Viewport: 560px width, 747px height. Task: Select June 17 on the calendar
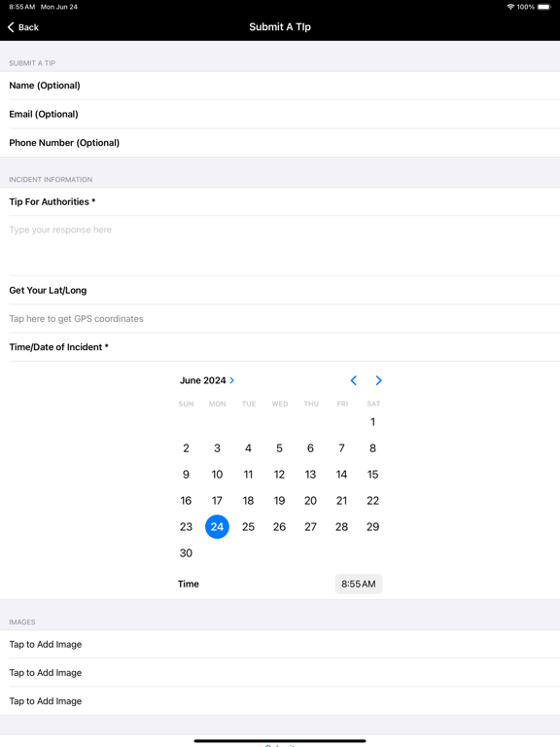(x=217, y=501)
